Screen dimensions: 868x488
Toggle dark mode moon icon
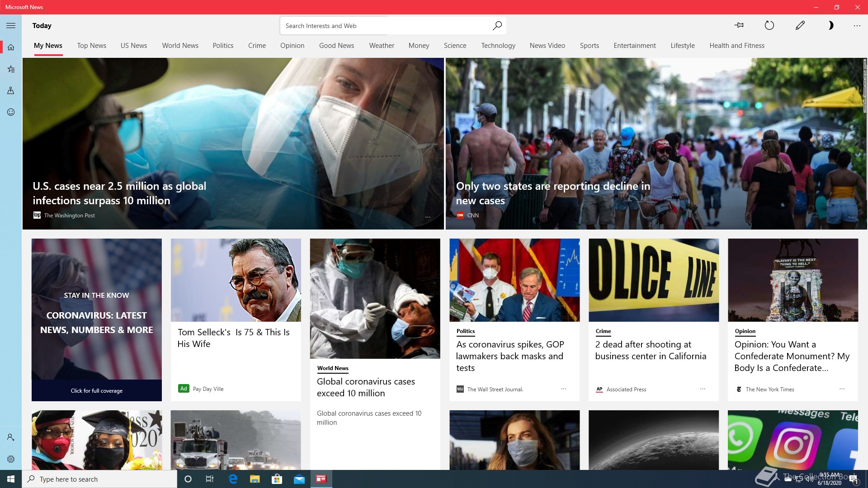[830, 25]
